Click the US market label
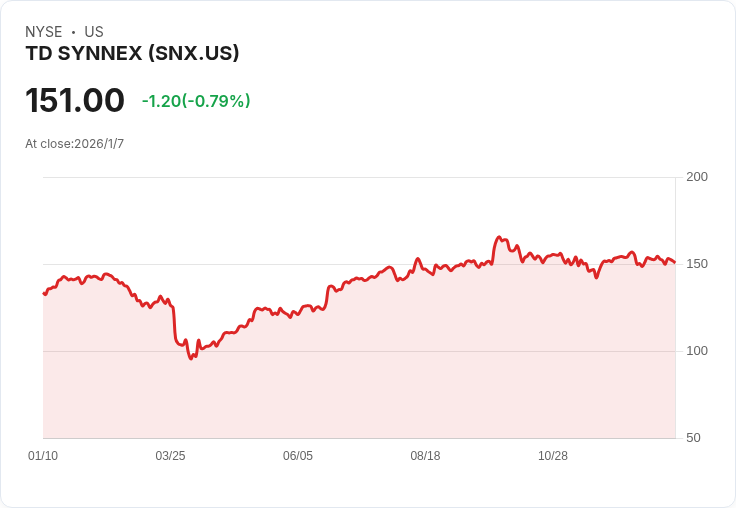Image resolution: width=736 pixels, height=508 pixels. (94, 32)
